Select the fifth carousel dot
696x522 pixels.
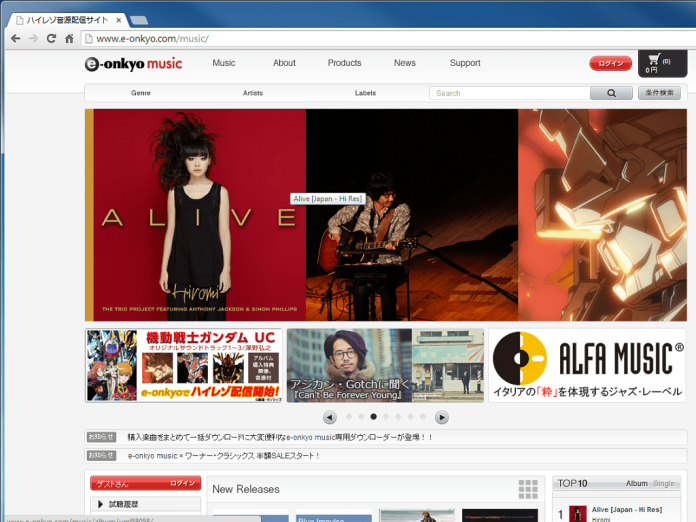click(x=398, y=417)
